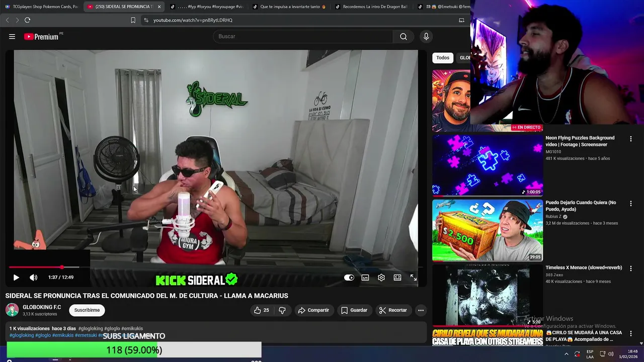Open sync update tray icon

pos(577,354)
